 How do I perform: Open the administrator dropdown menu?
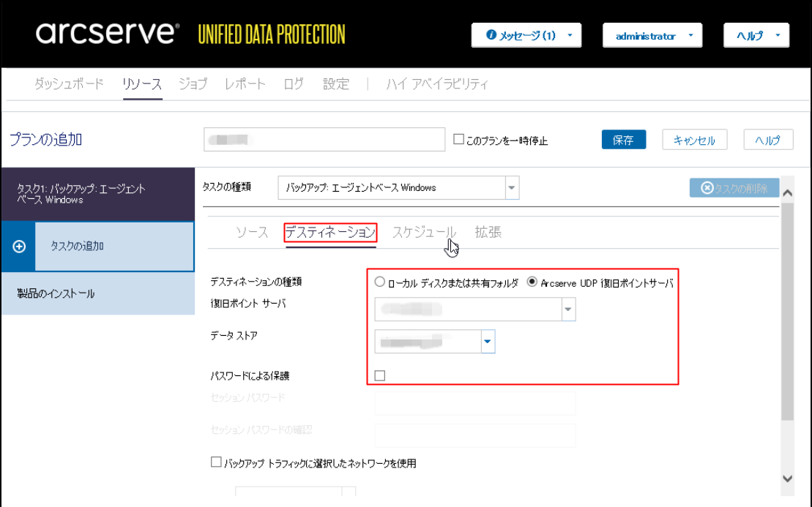click(x=652, y=35)
